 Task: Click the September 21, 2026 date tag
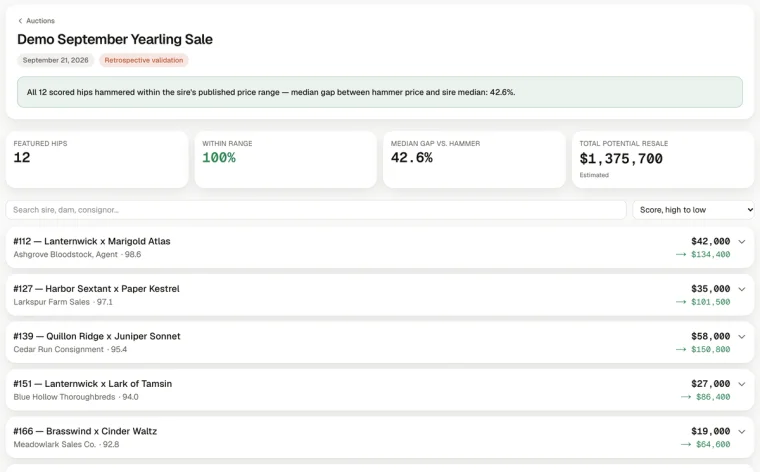tap(55, 60)
